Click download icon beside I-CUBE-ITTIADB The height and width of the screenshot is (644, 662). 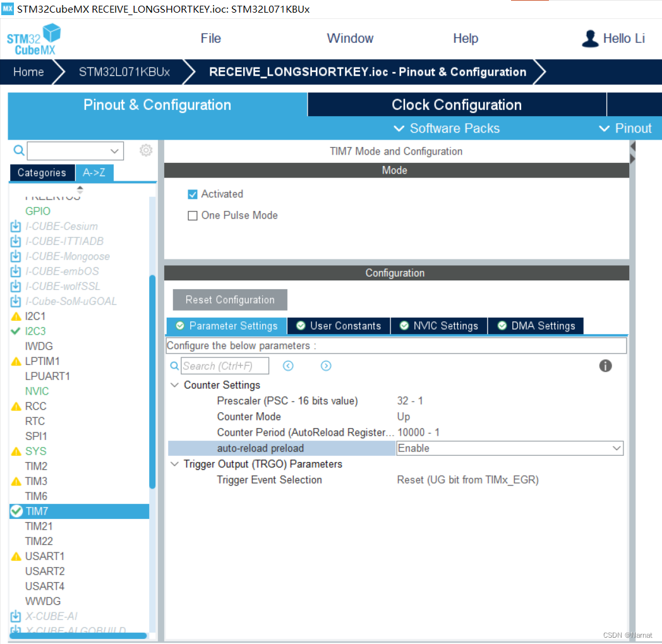[x=16, y=241]
